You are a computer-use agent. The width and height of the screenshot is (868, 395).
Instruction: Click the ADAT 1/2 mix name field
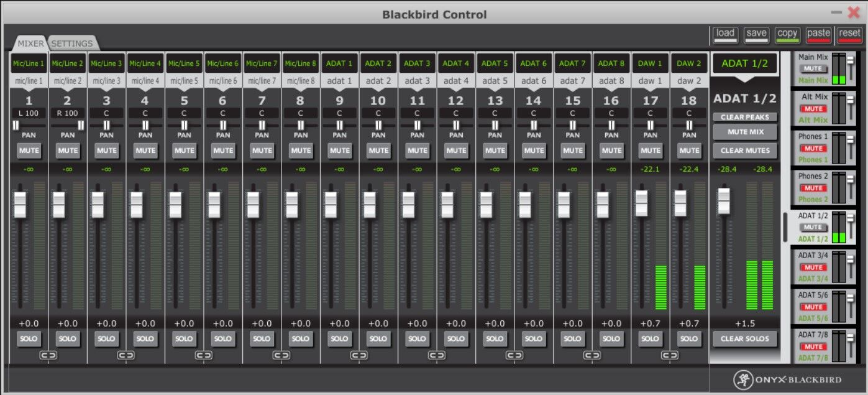[745, 63]
